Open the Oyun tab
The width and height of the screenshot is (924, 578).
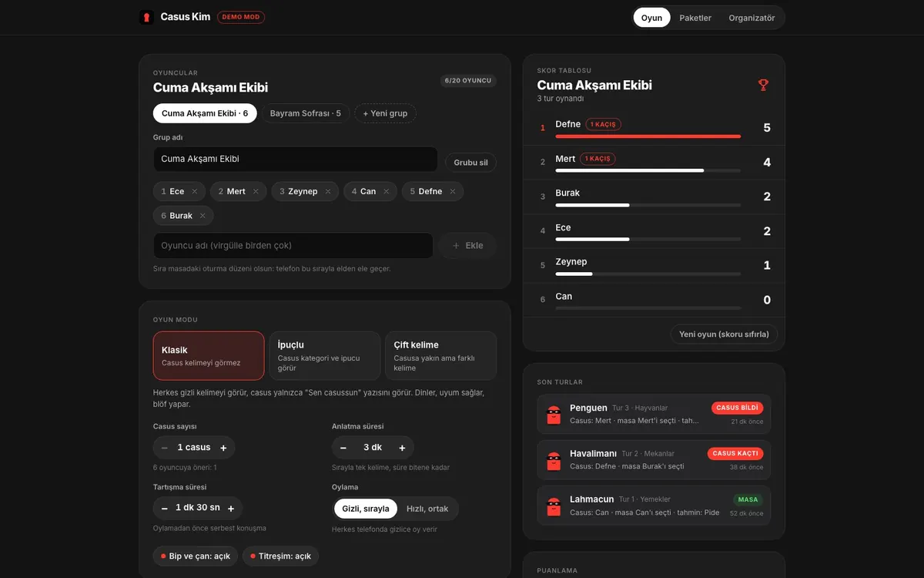(651, 18)
